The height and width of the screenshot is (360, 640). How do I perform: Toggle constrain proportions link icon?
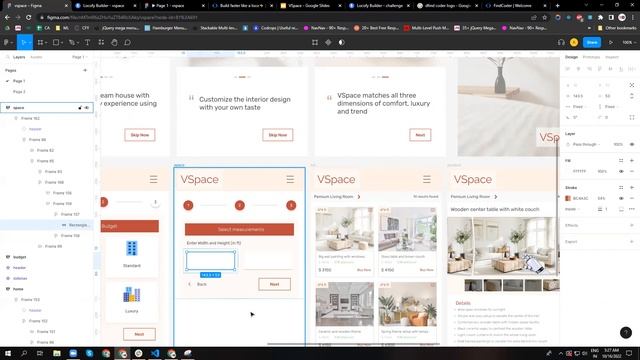click(631, 96)
